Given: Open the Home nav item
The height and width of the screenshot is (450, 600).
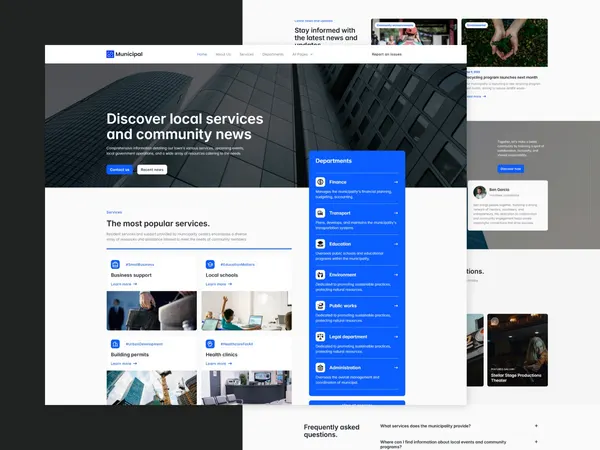Looking at the screenshot, I should [202, 54].
